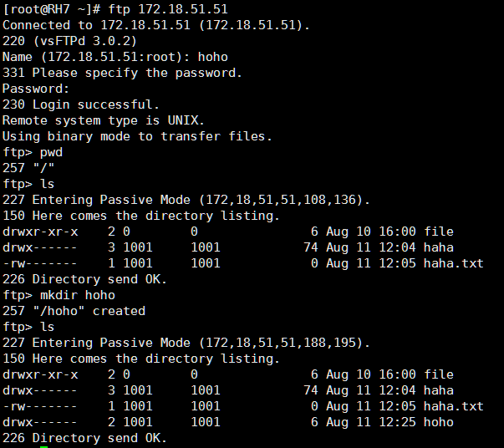
Task: Click Passive Mode line ending in 188,195
Action: pyautogui.click(x=186, y=343)
